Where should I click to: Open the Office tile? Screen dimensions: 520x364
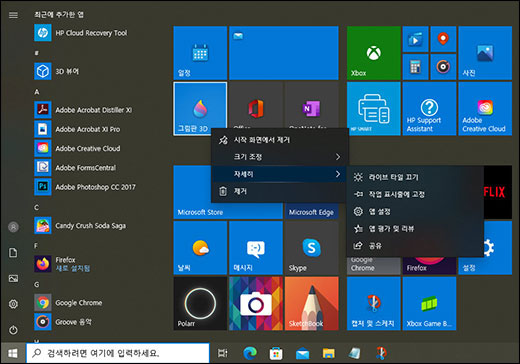pos(256,105)
